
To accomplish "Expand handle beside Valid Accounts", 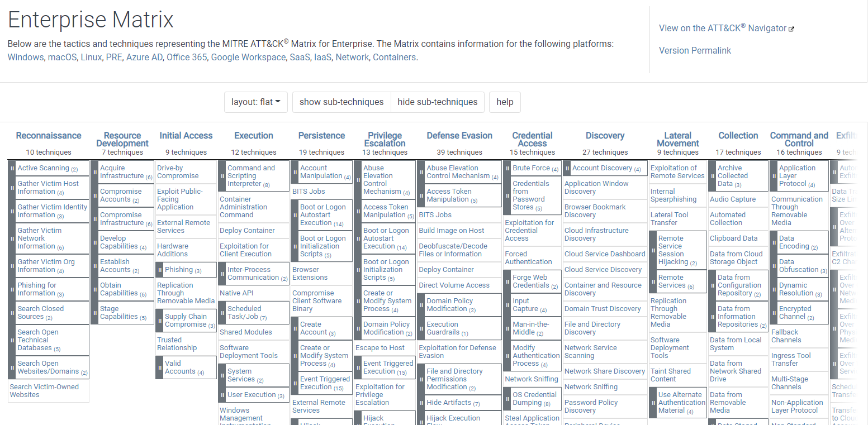I will coord(159,367).
